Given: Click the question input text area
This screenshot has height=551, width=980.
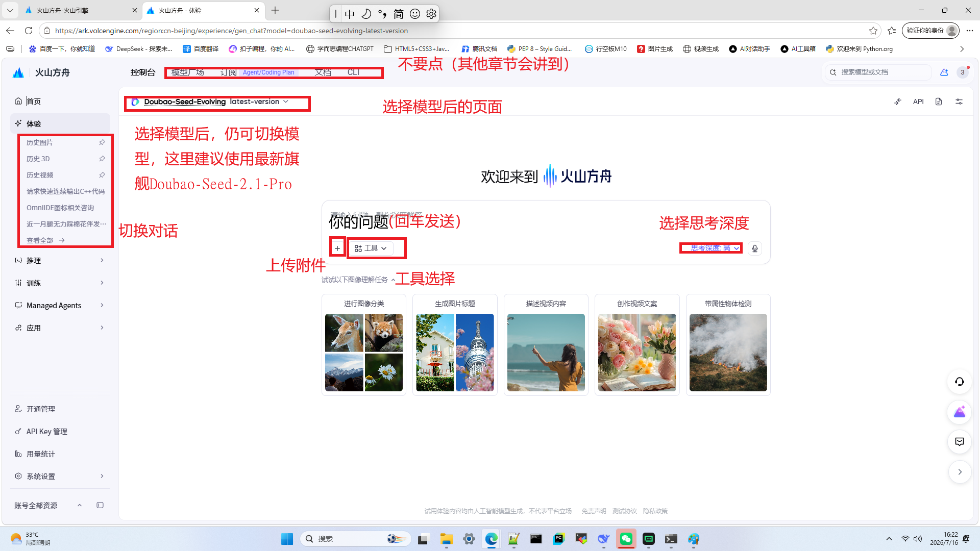Looking at the screenshot, I should point(546,220).
